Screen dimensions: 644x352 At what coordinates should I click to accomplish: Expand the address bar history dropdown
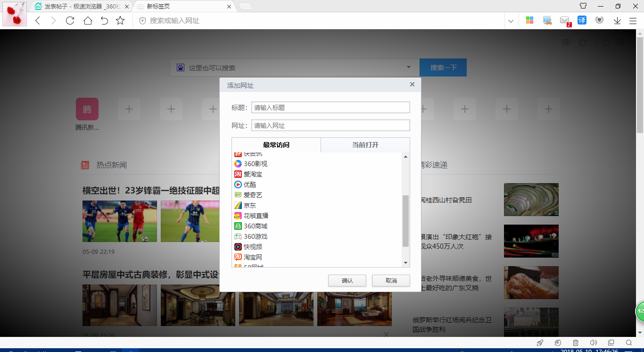coord(511,21)
